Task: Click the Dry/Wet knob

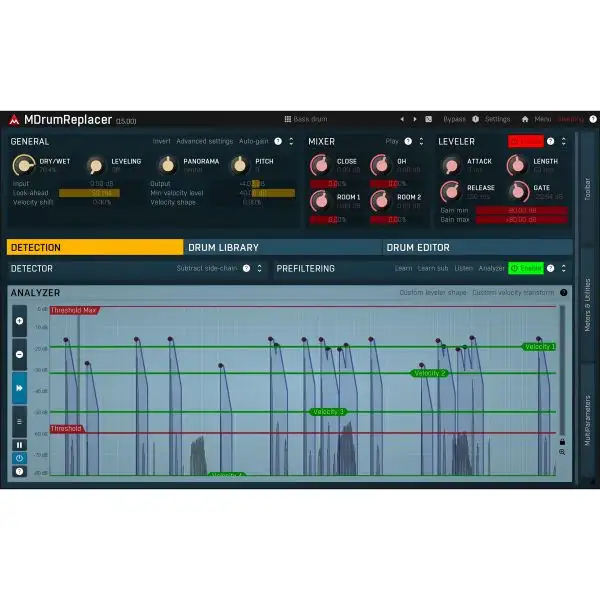Action: (24, 165)
